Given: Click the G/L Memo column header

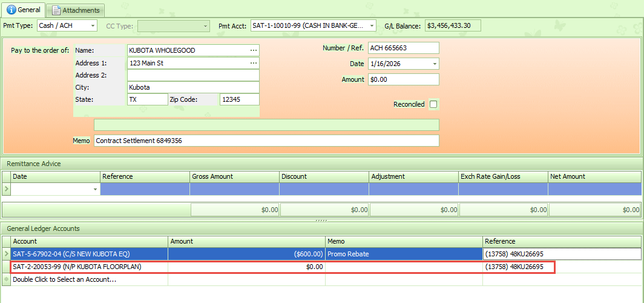Looking at the screenshot, I should [x=404, y=241].
